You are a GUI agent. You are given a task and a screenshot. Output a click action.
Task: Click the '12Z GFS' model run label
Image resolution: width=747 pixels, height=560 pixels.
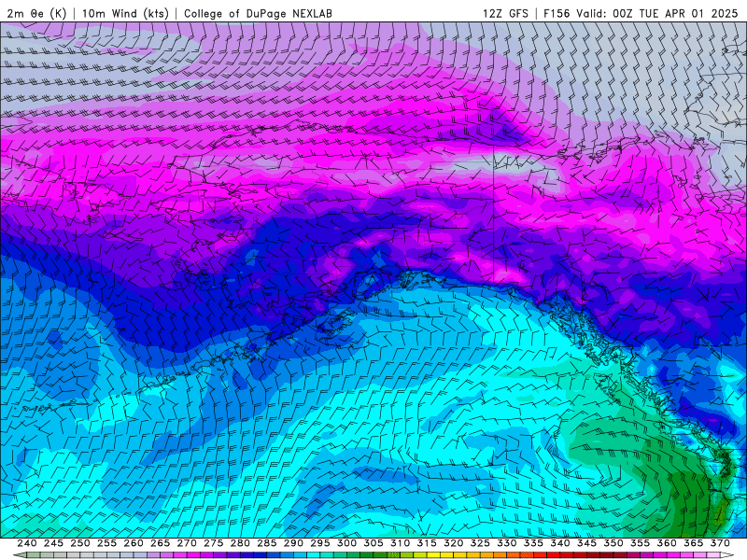point(505,13)
